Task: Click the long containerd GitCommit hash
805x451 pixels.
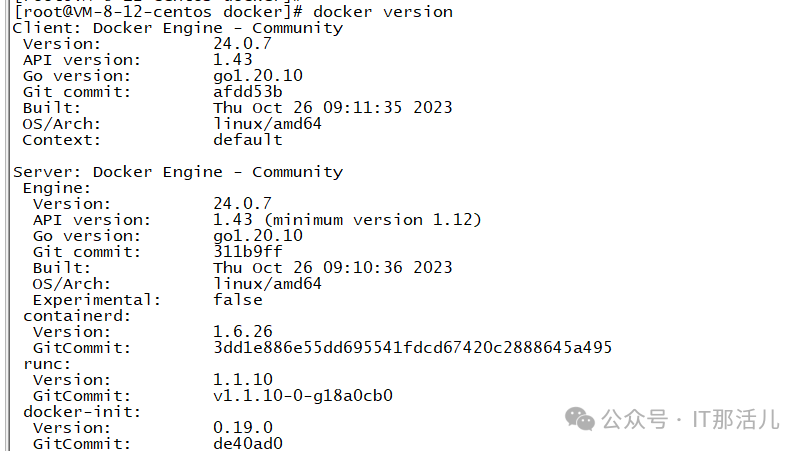Action: coord(412,348)
